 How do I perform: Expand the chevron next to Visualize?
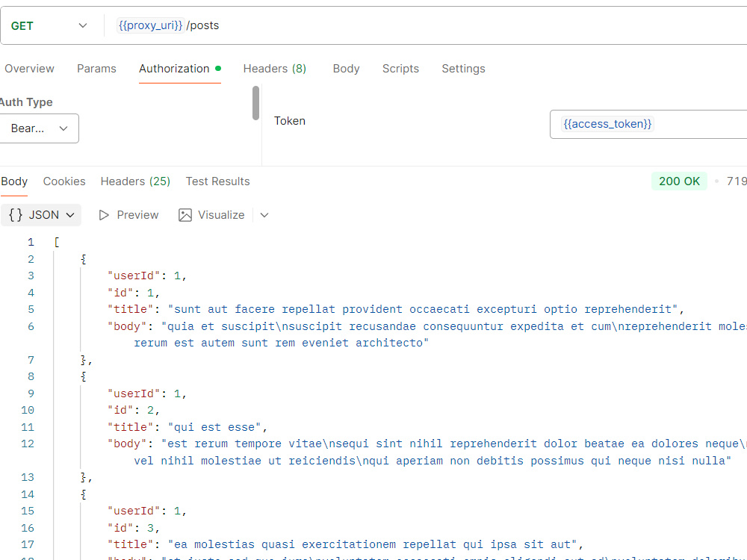point(264,215)
